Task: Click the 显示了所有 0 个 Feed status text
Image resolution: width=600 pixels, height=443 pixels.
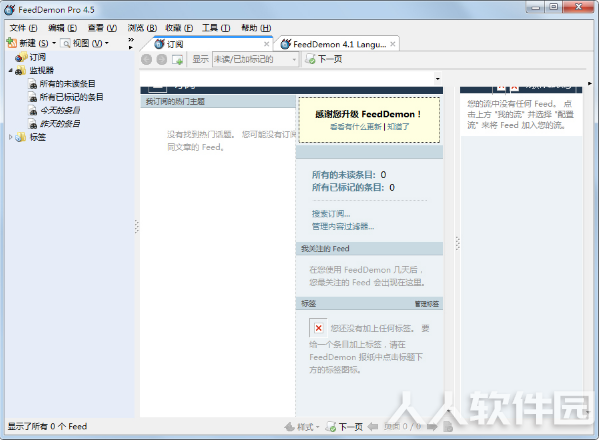Action: 47,427
